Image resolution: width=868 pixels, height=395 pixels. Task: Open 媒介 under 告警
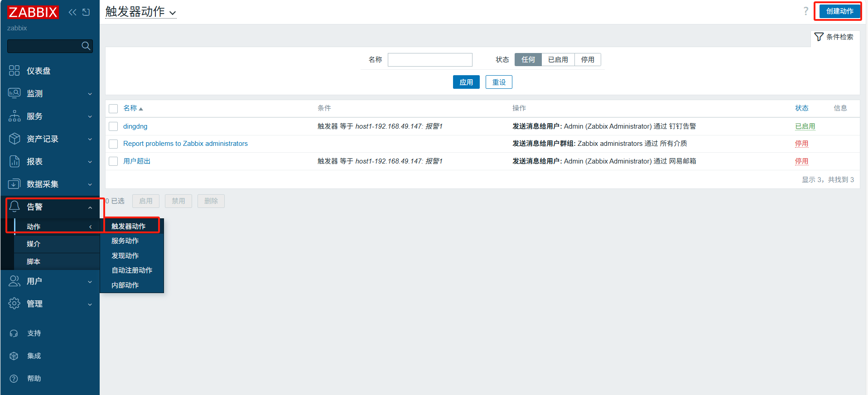click(34, 244)
